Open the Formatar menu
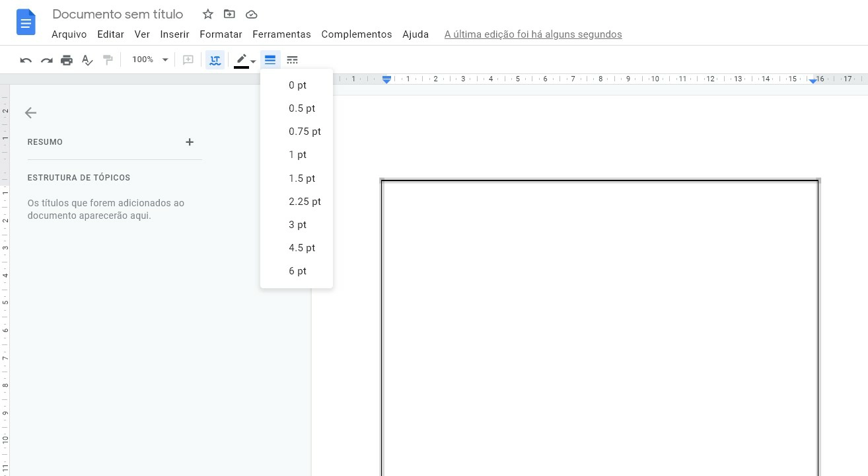 pos(221,34)
